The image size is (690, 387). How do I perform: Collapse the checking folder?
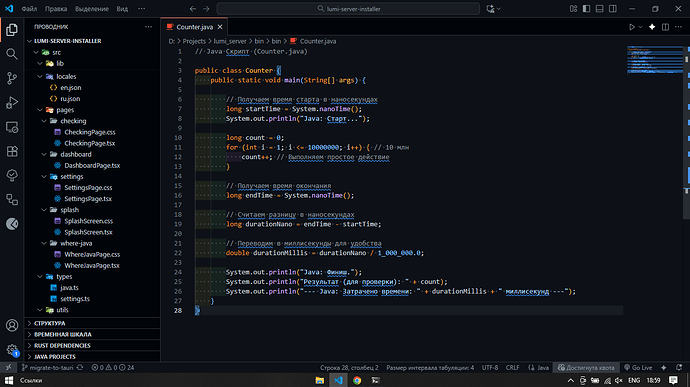(73, 121)
